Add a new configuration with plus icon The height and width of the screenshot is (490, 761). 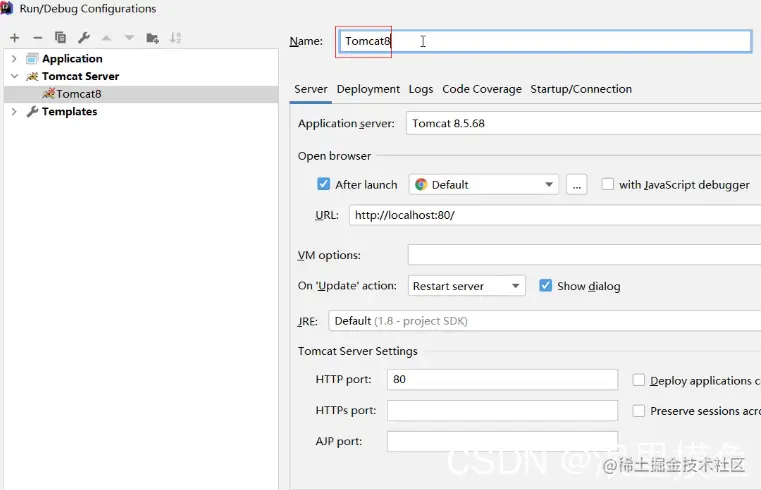(15, 38)
